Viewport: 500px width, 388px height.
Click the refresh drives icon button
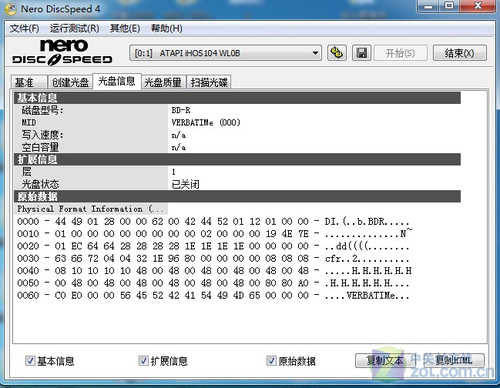[337, 53]
